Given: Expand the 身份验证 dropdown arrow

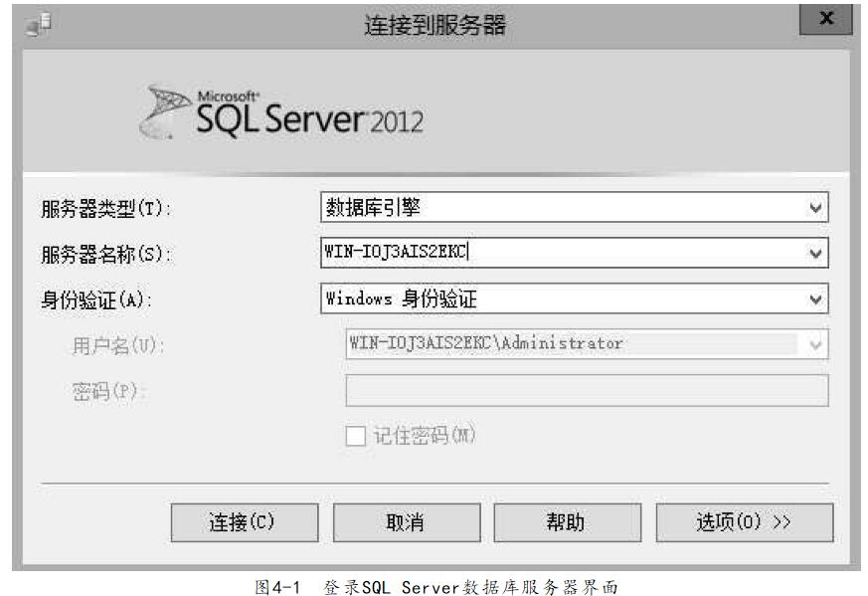Looking at the screenshot, I should pyautogui.click(x=815, y=298).
